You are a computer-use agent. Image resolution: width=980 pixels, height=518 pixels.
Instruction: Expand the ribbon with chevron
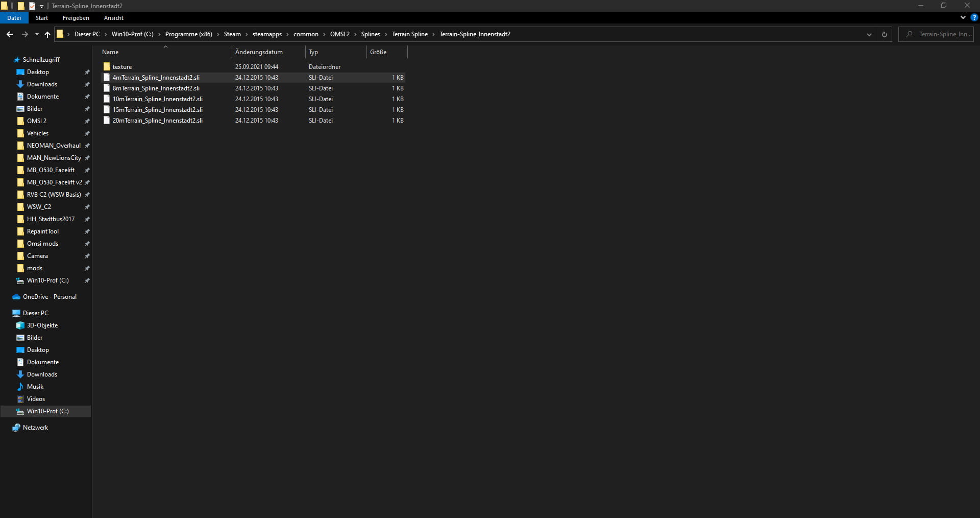(x=963, y=17)
